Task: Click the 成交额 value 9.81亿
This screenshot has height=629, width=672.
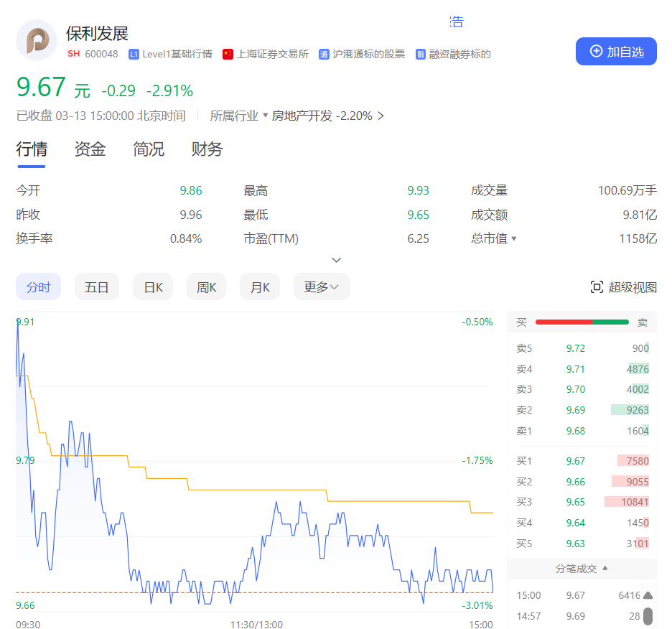Action: (x=640, y=215)
